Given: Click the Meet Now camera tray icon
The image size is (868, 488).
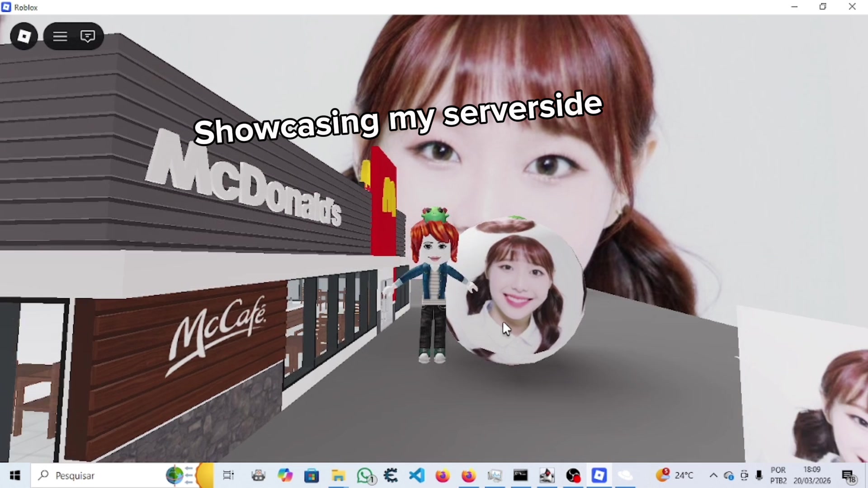Looking at the screenshot, I should coord(744,475).
